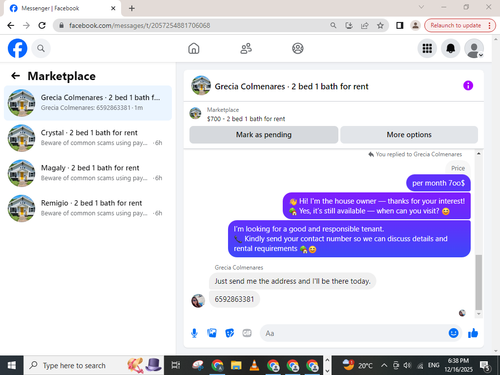Send a thumbs up like
The width and height of the screenshot is (500, 375).
click(473, 333)
